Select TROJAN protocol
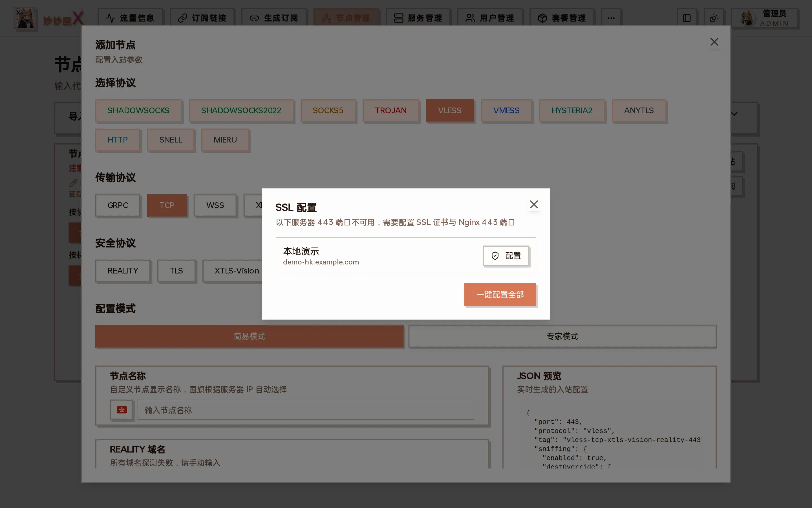812x508 pixels. (390, 111)
